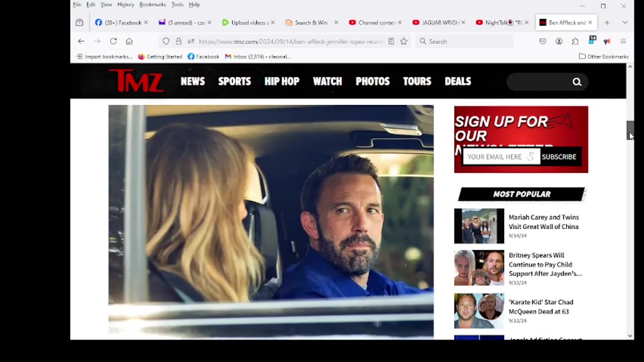Bookmark this page with star icon
The width and height of the screenshot is (644, 362).
pos(404,41)
